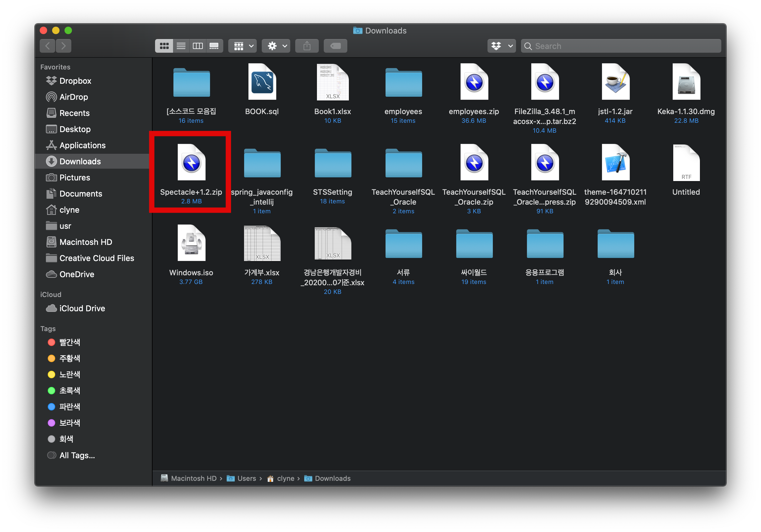Click the Share toolbar button
This screenshot has height=532, width=761.
coord(307,46)
